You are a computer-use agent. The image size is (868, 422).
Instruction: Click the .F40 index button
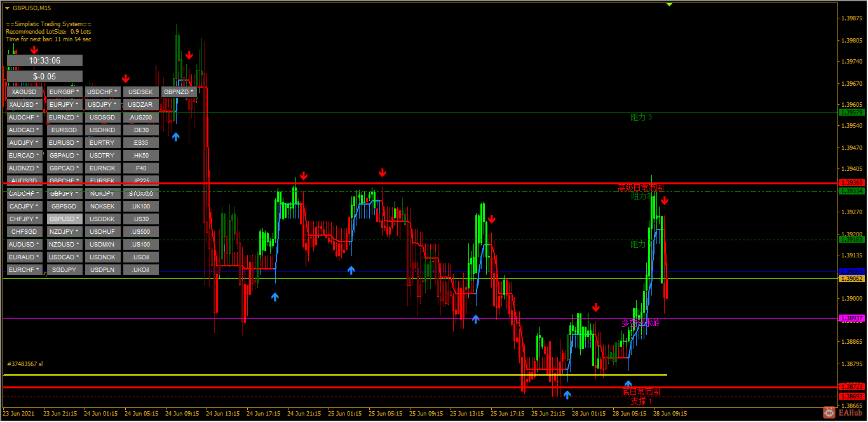140,168
